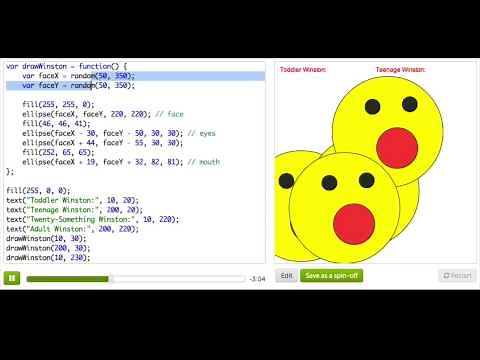Click the Restart button
Screen dimensions: 480x360
click(x=457, y=276)
